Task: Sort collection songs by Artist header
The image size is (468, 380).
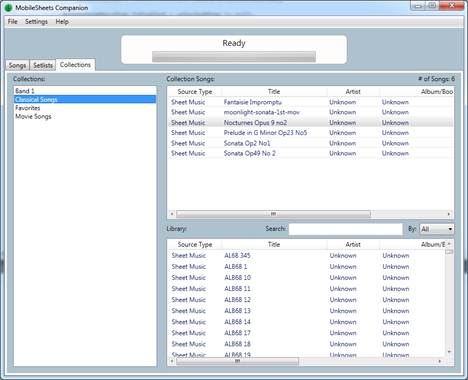Action: [x=353, y=91]
